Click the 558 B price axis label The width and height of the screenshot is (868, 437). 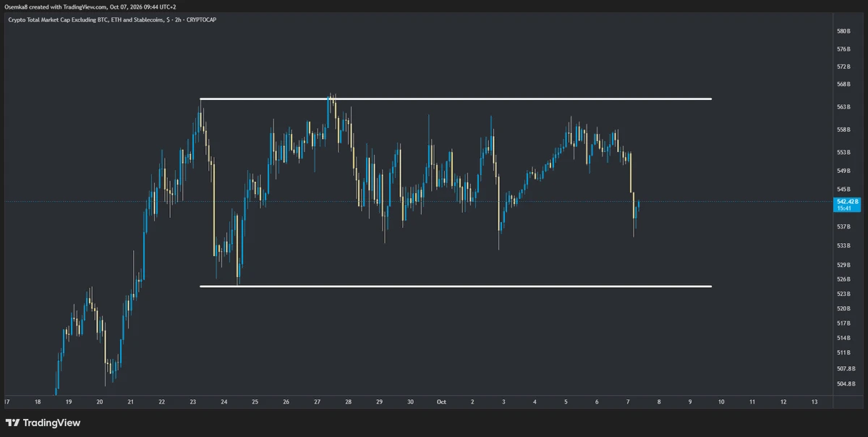[843, 130]
